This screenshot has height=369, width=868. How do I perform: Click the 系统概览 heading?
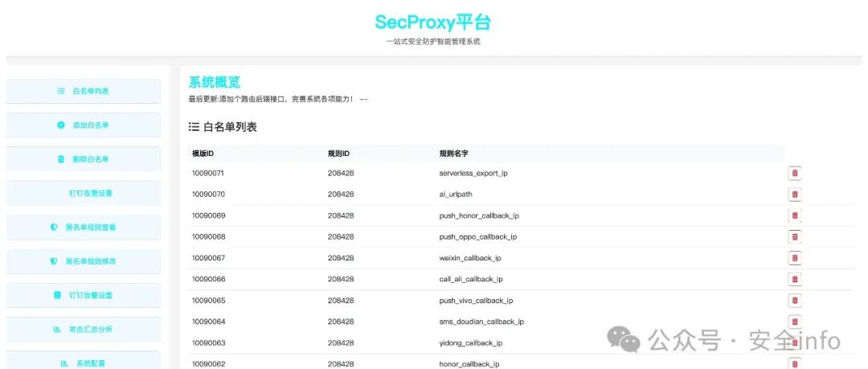tap(215, 83)
